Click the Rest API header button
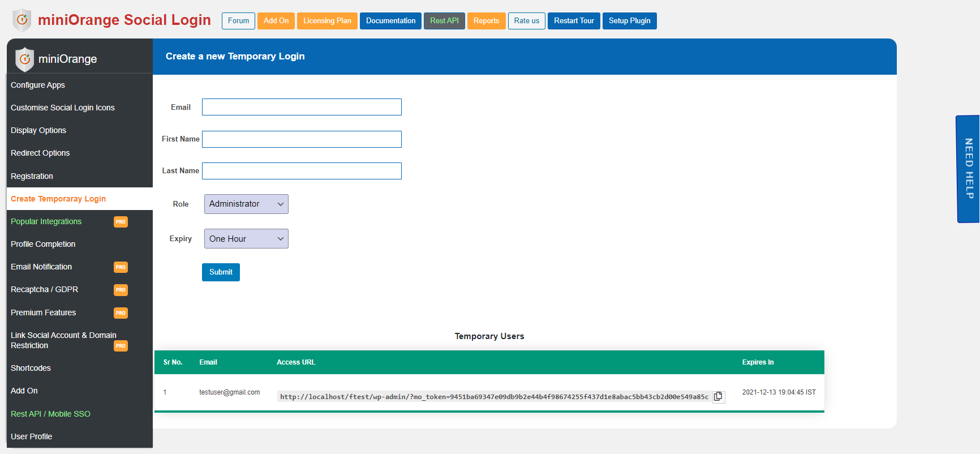The width and height of the screenshot is (980, 454). coord(444,21)
